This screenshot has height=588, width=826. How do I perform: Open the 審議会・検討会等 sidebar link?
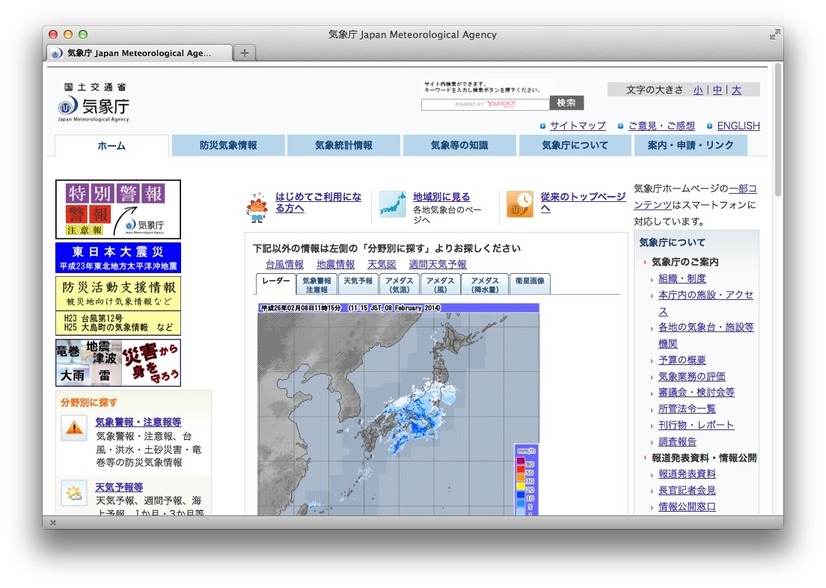point(696,393)
